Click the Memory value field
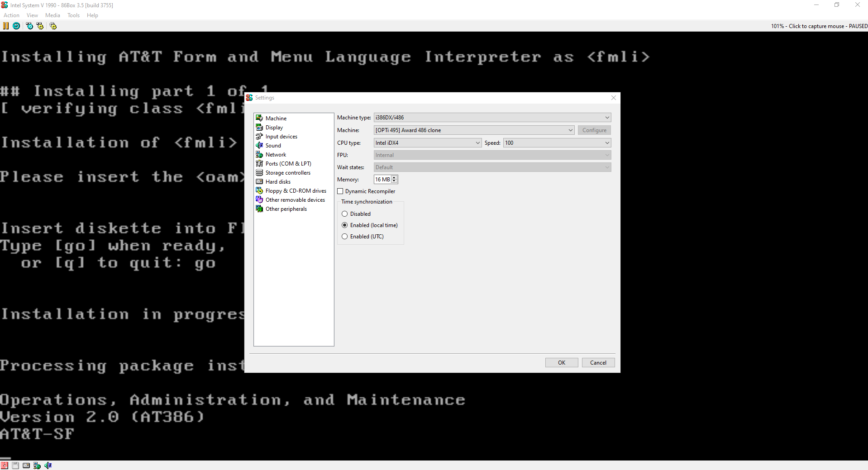Viewport: 868px width, 470px height. (383, 180)
